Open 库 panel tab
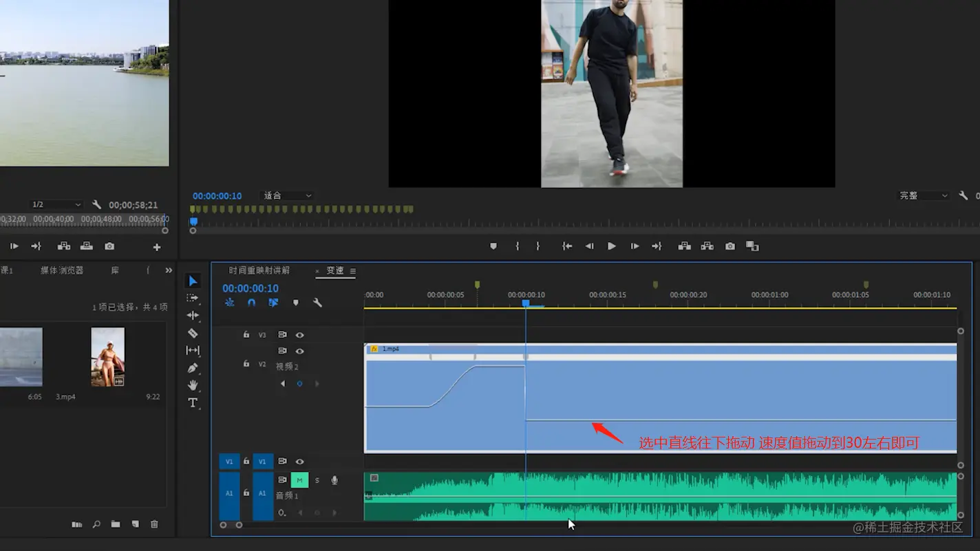Image resolution: width=980 pixels, height=551 pixels. [x=115, y=270]
